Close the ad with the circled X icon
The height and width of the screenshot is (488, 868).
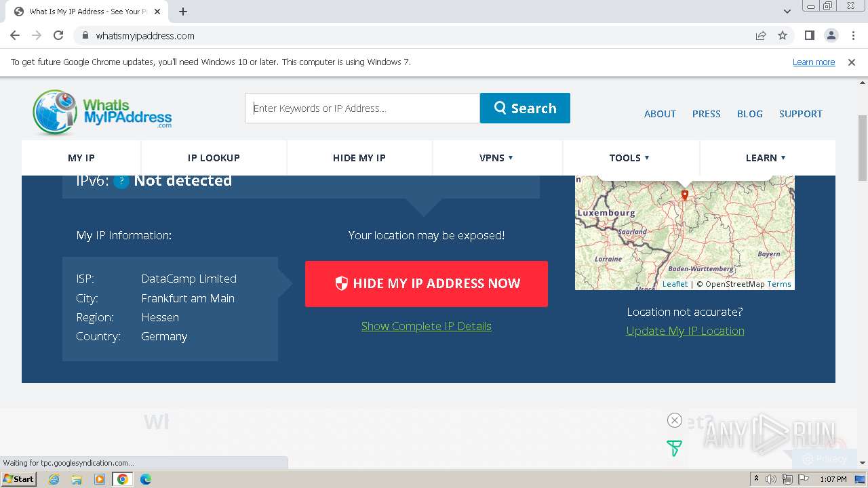click(x=674, y=420)
